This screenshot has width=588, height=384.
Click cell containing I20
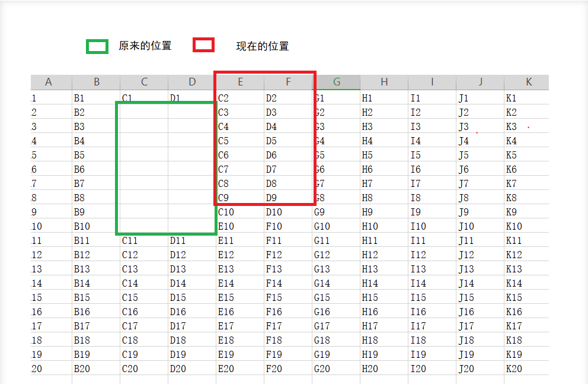point(432,369)
